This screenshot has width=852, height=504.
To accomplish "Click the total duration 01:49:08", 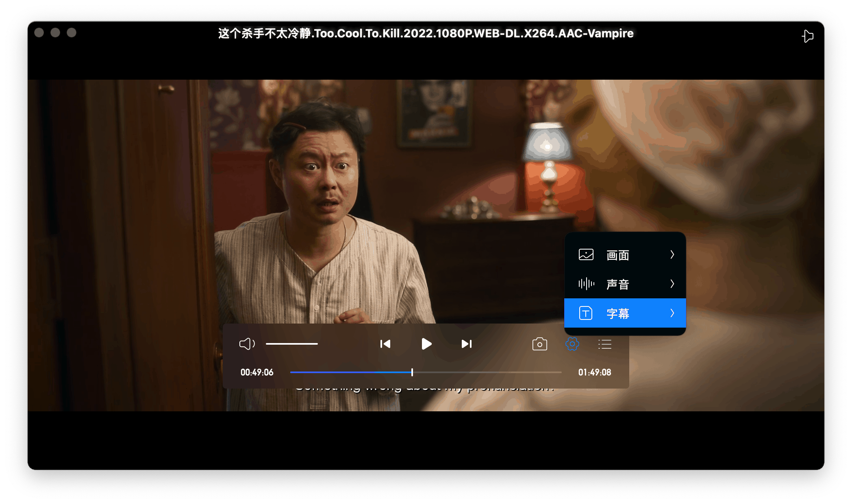I will (x=595, y=372).
